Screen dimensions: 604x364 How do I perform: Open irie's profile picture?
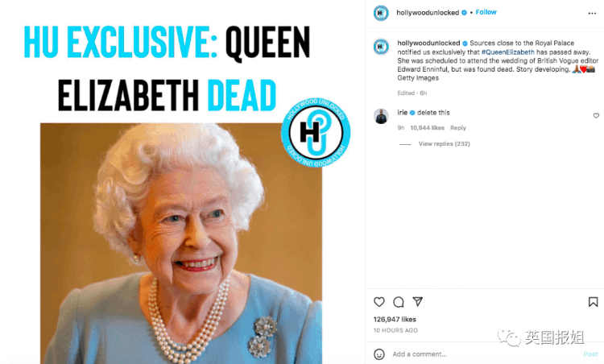[x=381, y=116]
